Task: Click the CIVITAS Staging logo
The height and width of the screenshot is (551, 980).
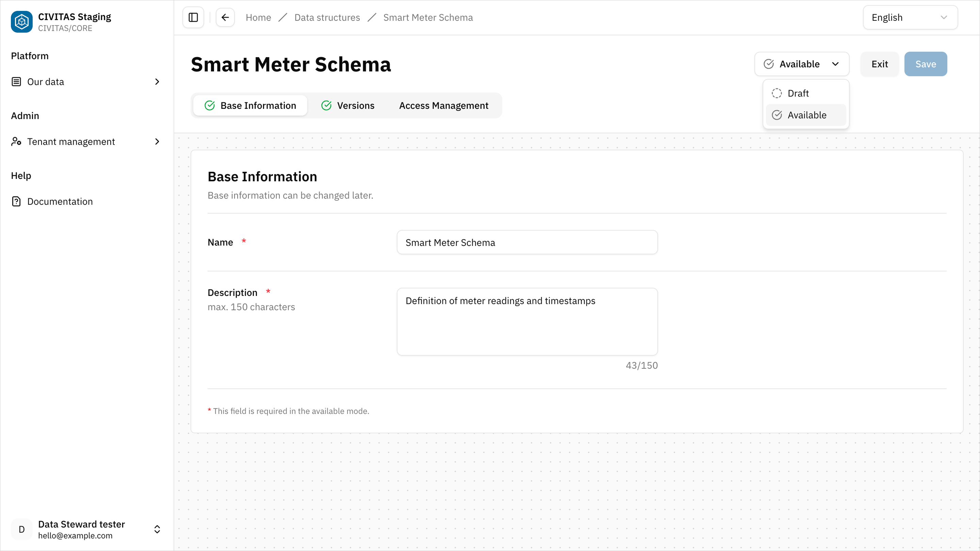Action: click(22, 22)
